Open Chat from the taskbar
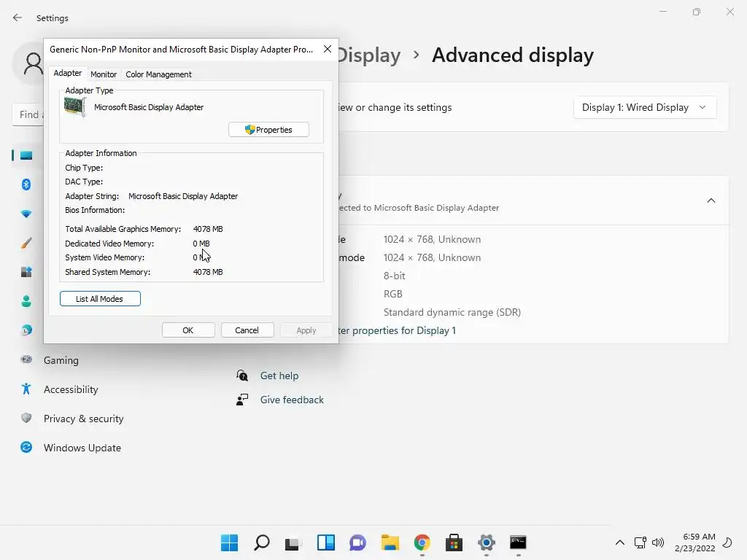Screen dimensions: 747x560 (x=357, y=542)
